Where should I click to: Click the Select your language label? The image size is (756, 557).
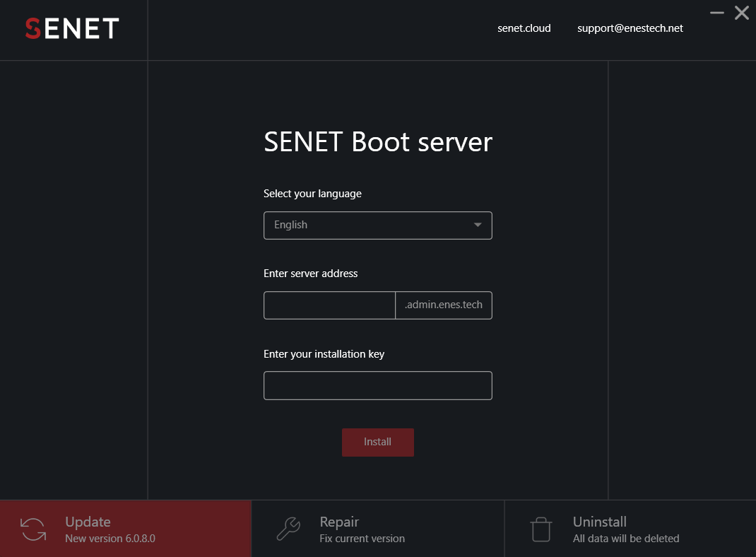[x=312, y=193]
